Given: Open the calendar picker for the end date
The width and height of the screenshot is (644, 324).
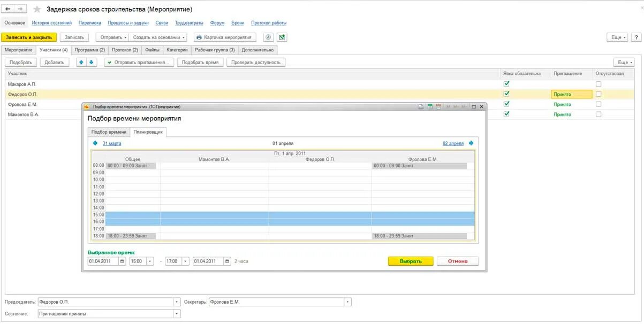Looking at the screenshot, I should click(x=228, y=261).
